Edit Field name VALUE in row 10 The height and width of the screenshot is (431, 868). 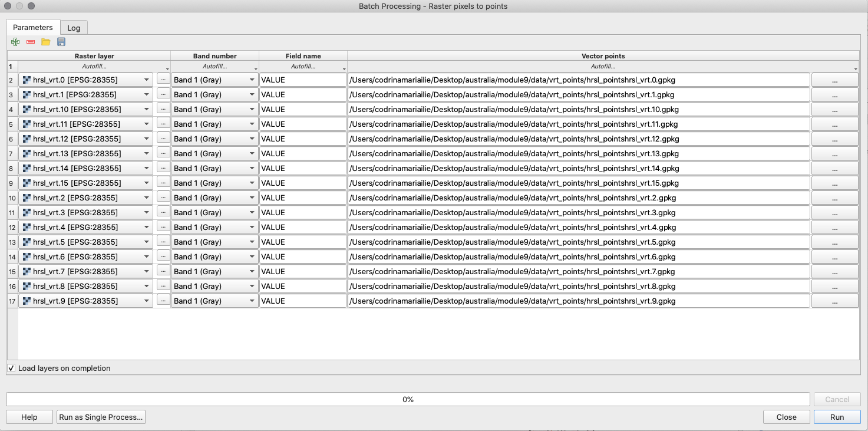(303, 198)
